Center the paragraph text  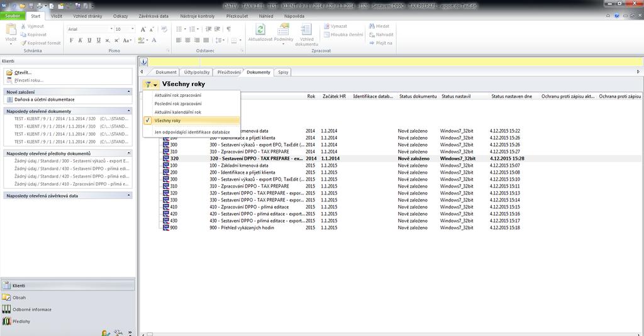pos(187,40)
